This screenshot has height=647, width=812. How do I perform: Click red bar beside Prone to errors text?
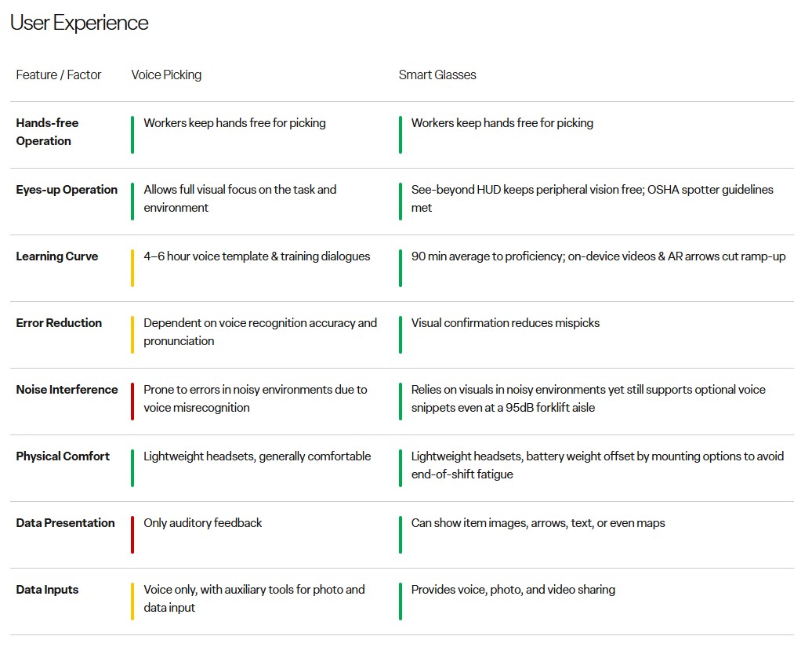tap(132, 402)
